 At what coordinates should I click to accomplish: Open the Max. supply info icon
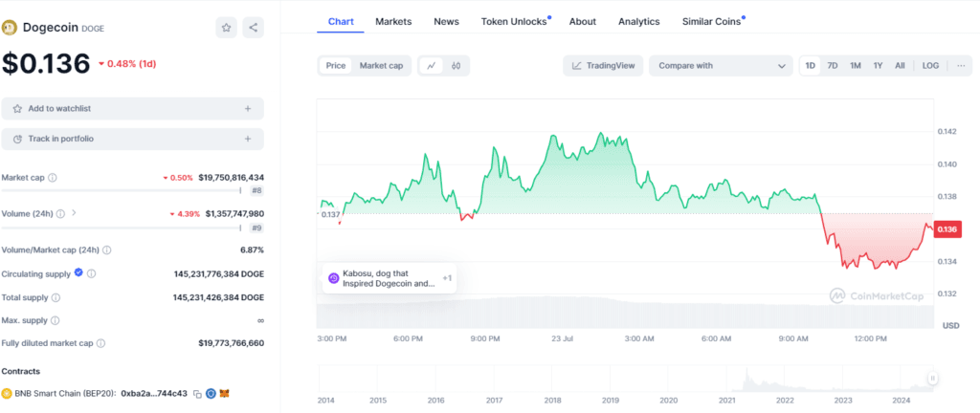click(x=55, y=320)
